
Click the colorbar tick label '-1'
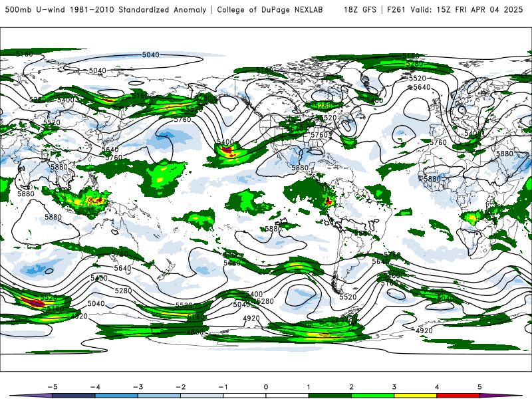tap(223, 387)
